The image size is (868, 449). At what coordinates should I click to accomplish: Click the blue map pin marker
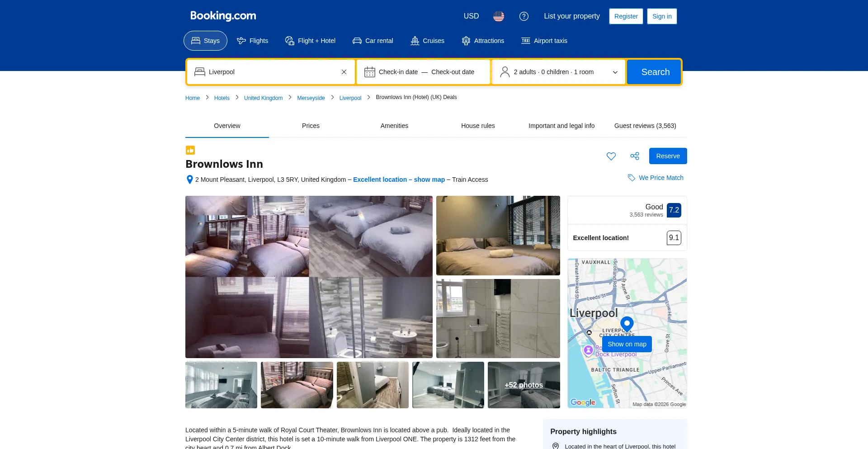point(627,324)
